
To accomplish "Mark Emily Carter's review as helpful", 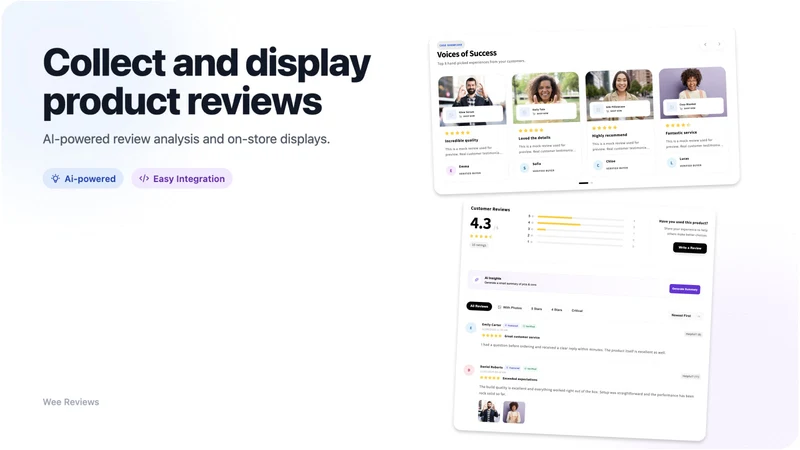I will coord(693,334).
